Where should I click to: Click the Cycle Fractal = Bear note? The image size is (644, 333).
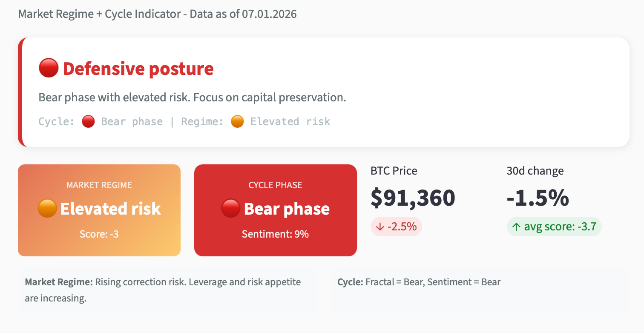[x=419, y=282]
